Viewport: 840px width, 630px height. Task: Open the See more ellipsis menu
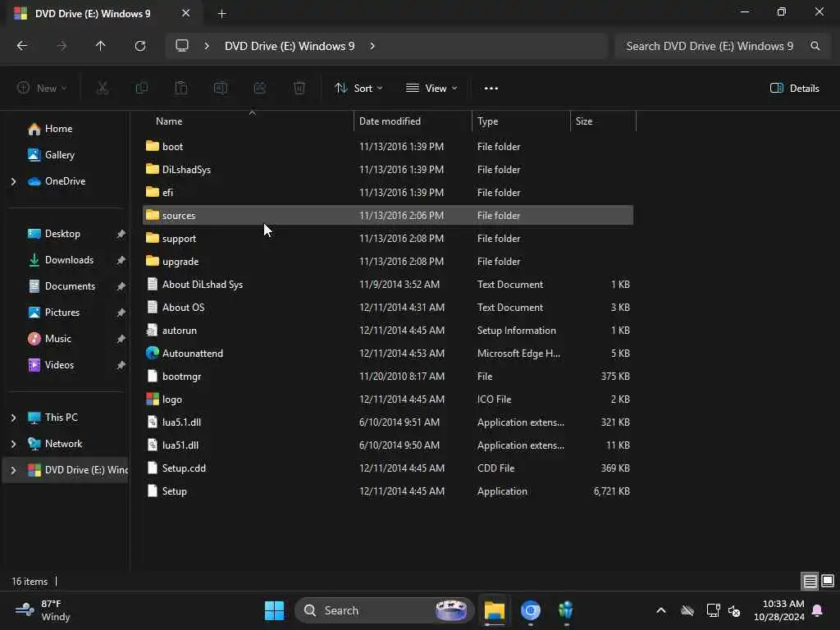tap(491, 89)
